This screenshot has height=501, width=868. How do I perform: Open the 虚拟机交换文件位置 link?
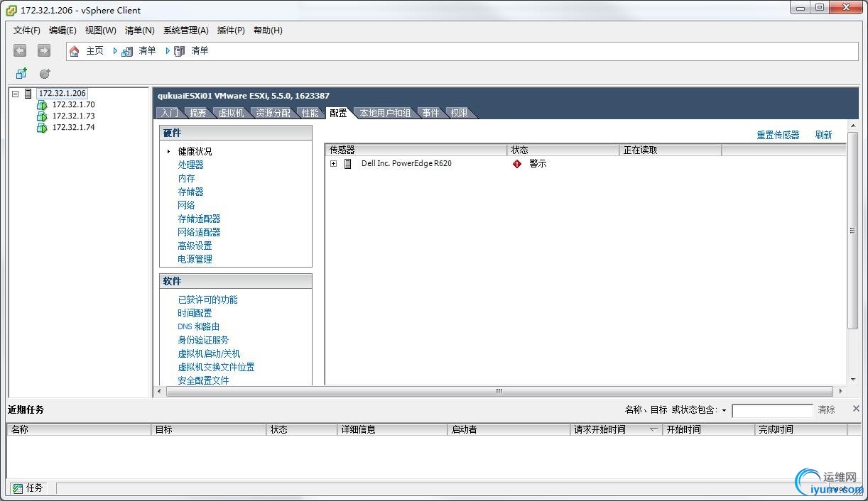click(216, 367)
